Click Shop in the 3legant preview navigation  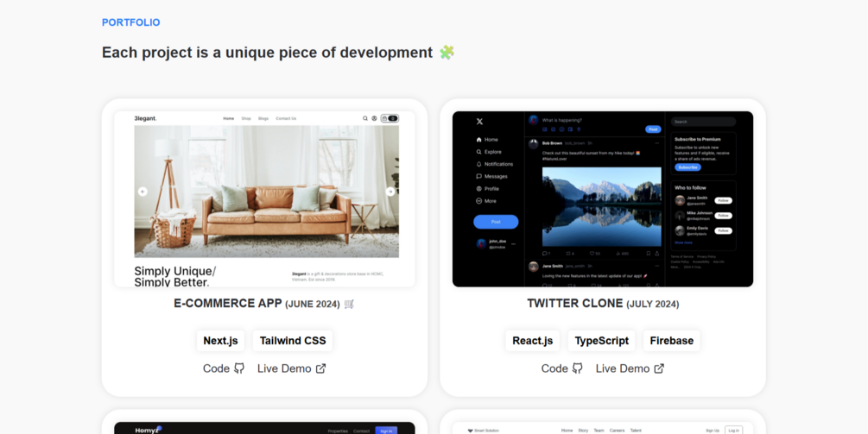point(246,118)
